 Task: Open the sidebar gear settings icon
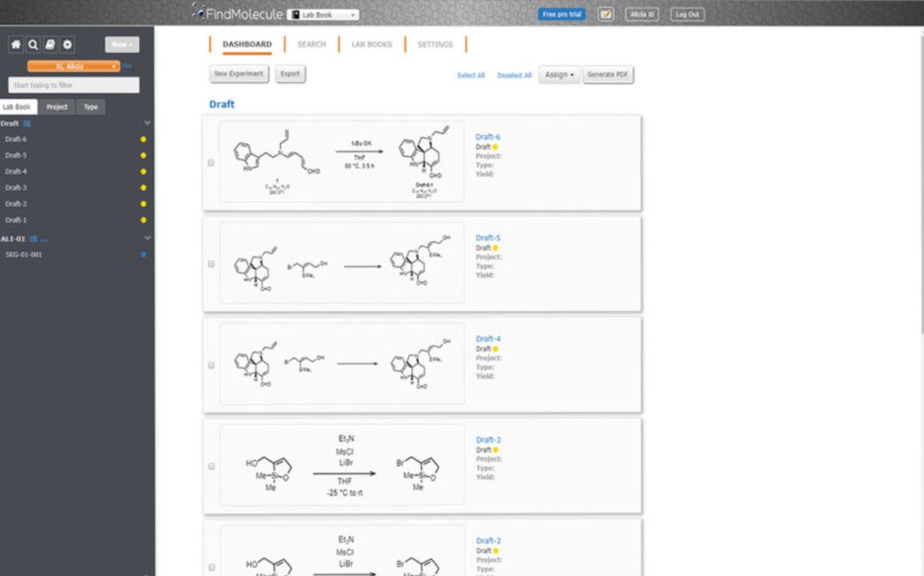[x=67, y=45]
